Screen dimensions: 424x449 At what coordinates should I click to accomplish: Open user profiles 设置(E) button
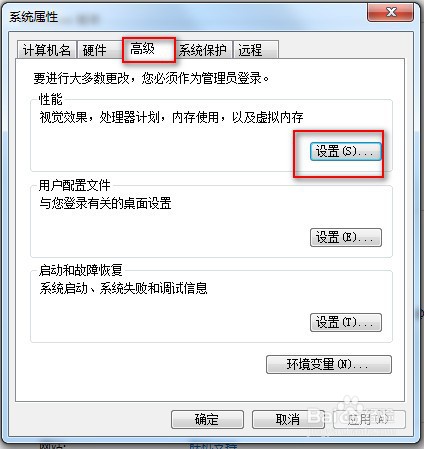point(346,237)
